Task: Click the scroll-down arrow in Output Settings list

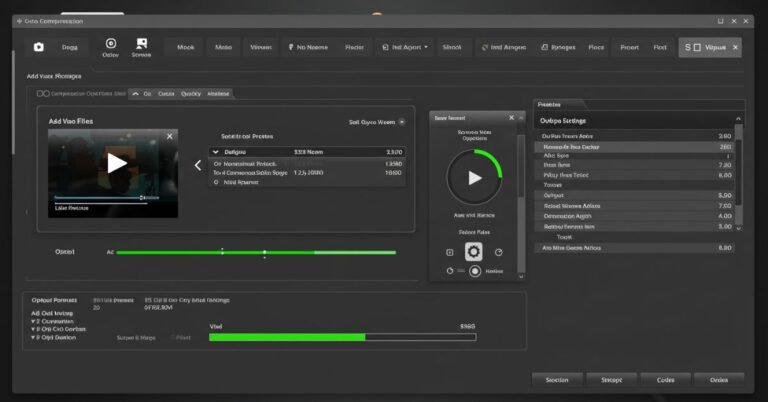Action: pyautogui.click(x=739, y=228)
